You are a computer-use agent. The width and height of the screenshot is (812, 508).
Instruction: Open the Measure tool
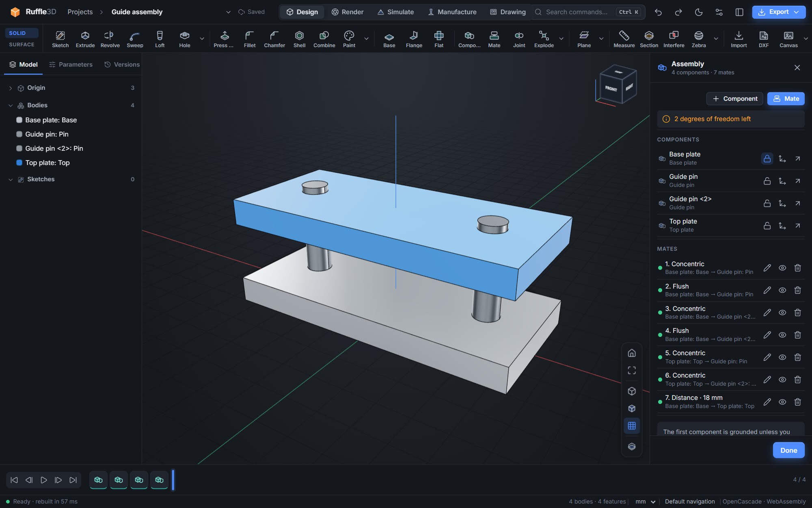coord(624,39)
